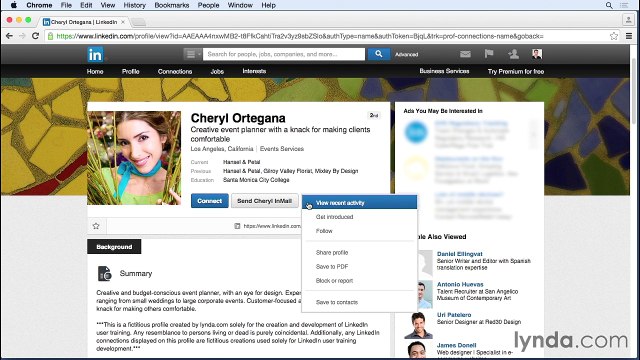Viewport: 640px width, 360px height.
Task: Open Spotlight search in menu bar
Action: (x=609, y=5)
